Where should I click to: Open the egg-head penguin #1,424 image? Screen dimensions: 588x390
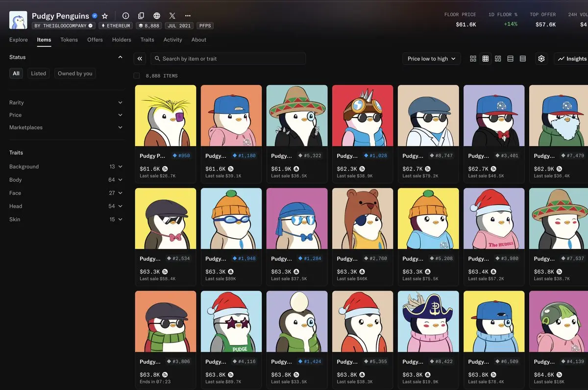click(x=297, y=321)
